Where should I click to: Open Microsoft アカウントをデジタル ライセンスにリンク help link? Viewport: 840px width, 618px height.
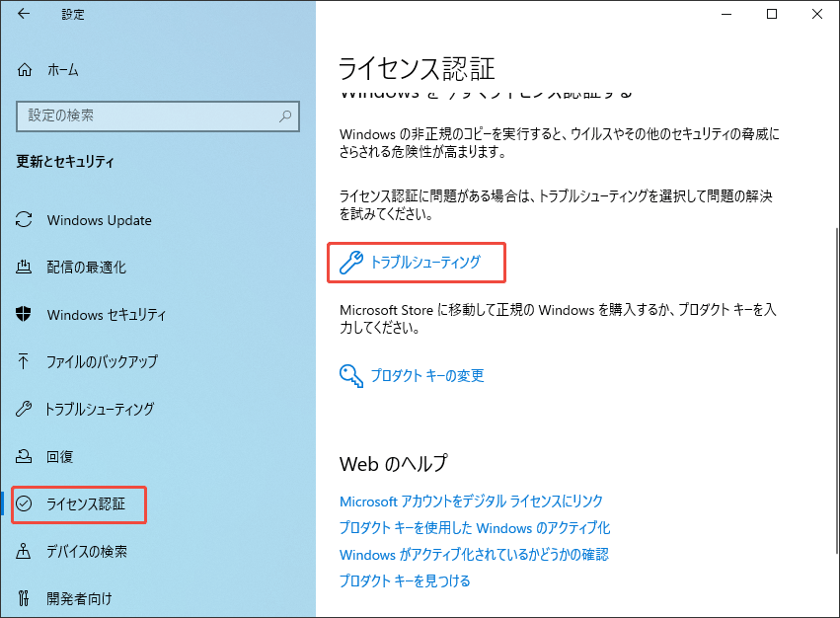472,502
